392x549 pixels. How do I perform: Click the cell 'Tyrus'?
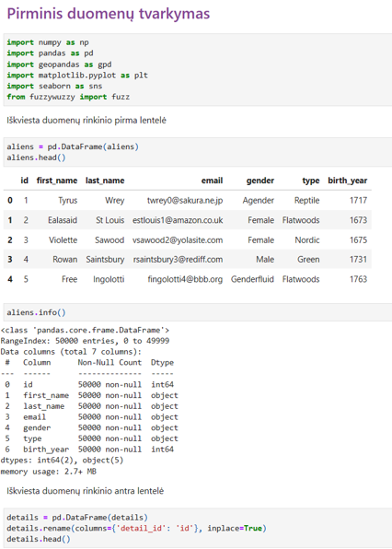68,200
